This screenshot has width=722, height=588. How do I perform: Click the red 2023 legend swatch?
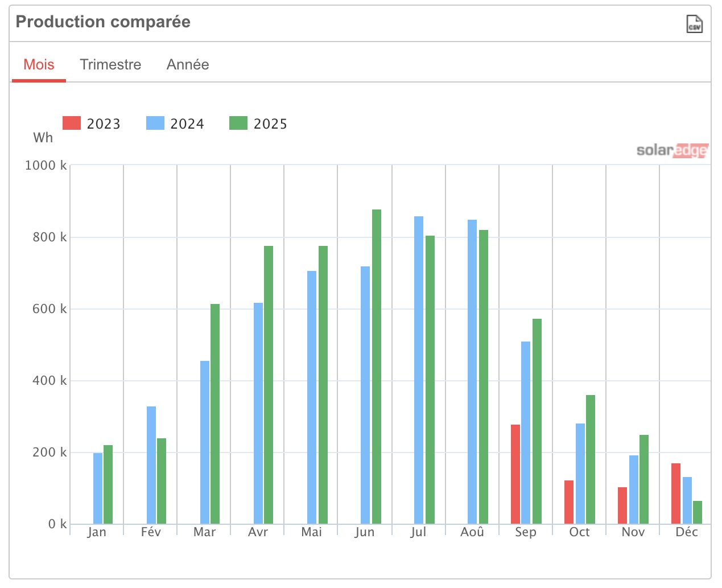point(72,123)
